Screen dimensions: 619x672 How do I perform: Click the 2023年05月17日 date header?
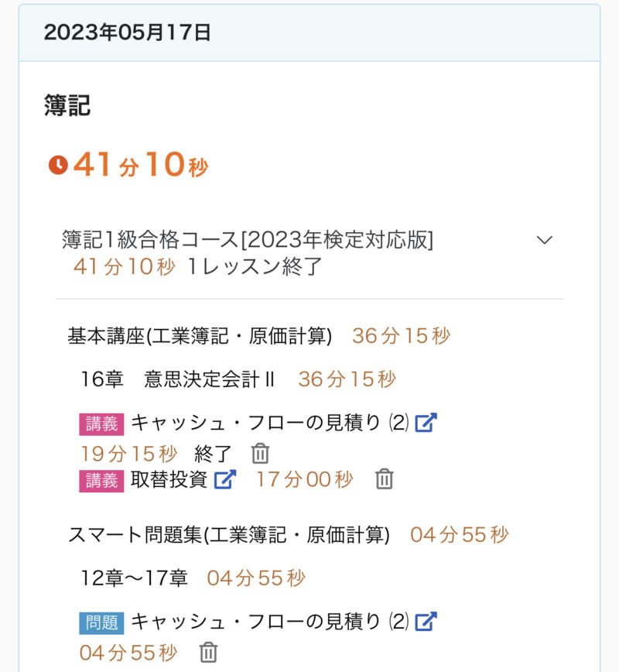tap(128, 33)
